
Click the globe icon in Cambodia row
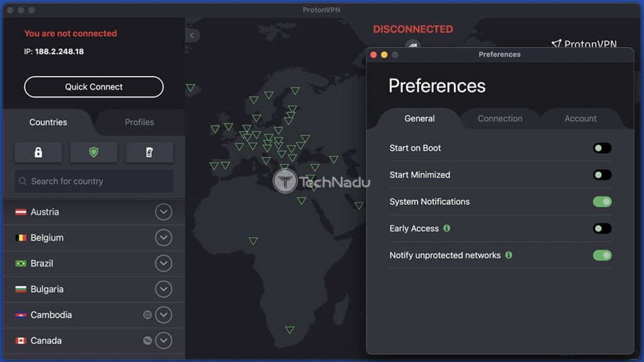[x=147, y=315]
